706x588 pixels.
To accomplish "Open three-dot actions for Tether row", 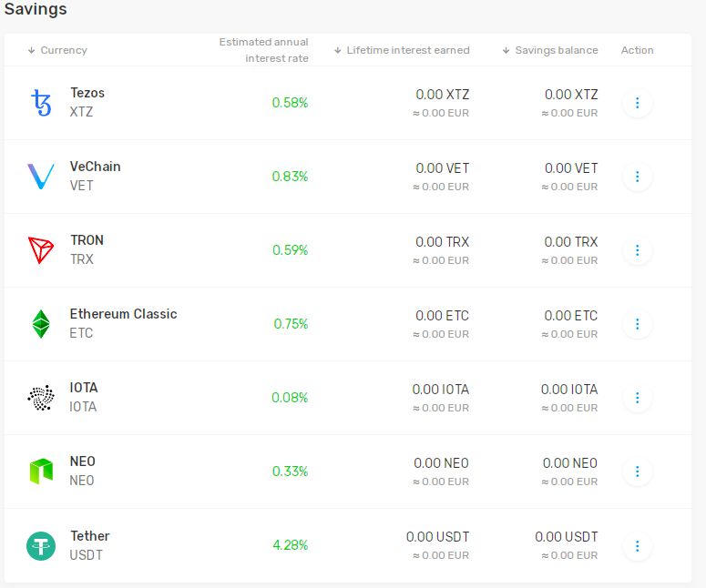I will point(637,546).
